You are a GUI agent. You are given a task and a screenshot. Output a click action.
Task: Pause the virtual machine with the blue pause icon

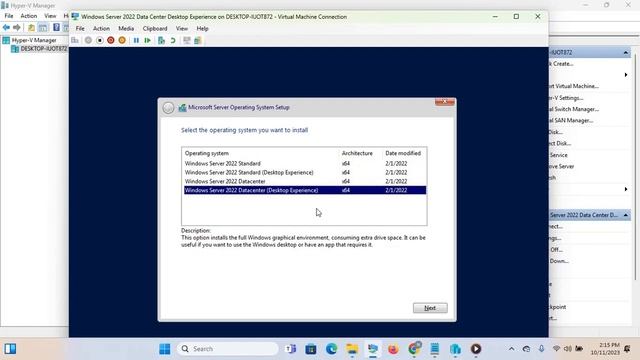136,40
